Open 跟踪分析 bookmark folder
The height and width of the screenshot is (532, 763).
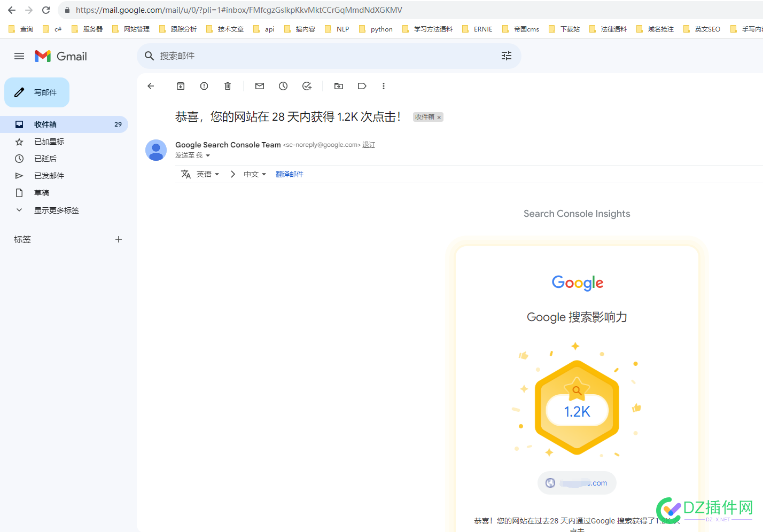(x=178, y=29)
